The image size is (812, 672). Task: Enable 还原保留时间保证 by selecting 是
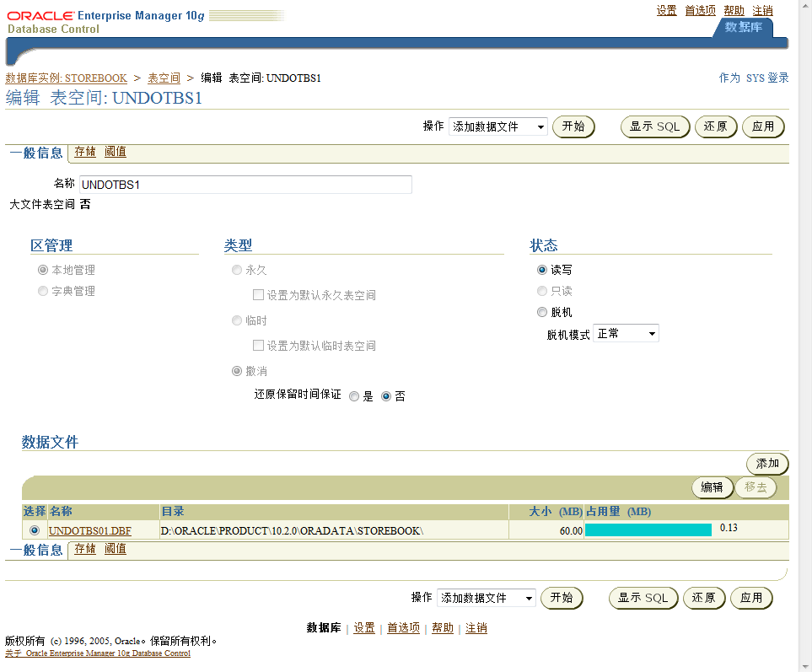(354, 396)
